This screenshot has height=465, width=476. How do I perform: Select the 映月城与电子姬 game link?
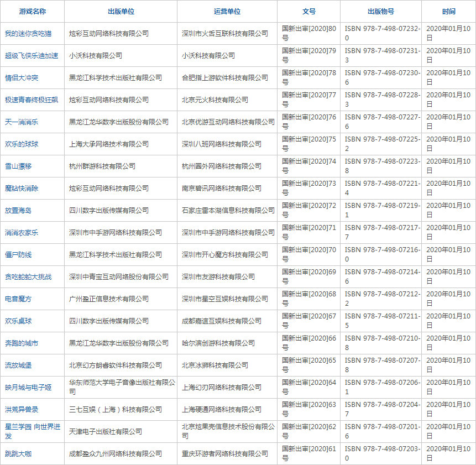[28, 388]
